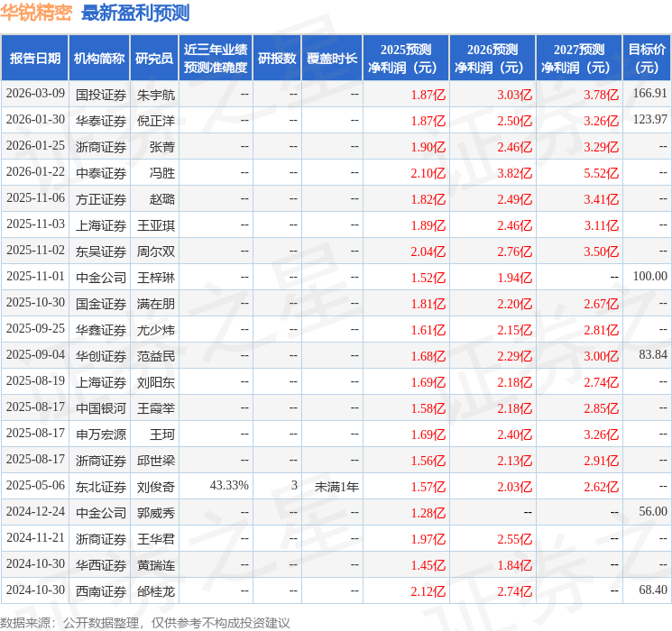Screen dimensions: 672x631
Task: Click analyst 刘俊奇
Action: (x=155, y=487)
